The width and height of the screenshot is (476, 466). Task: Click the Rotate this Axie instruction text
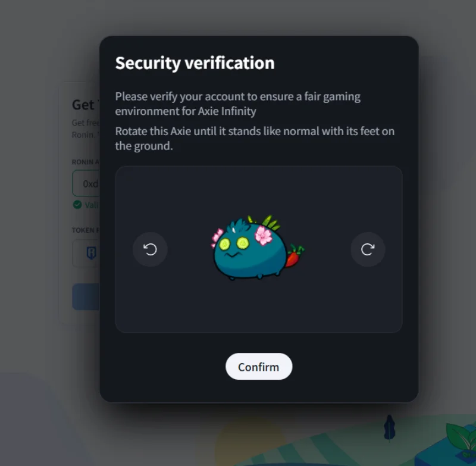[255, 139]
